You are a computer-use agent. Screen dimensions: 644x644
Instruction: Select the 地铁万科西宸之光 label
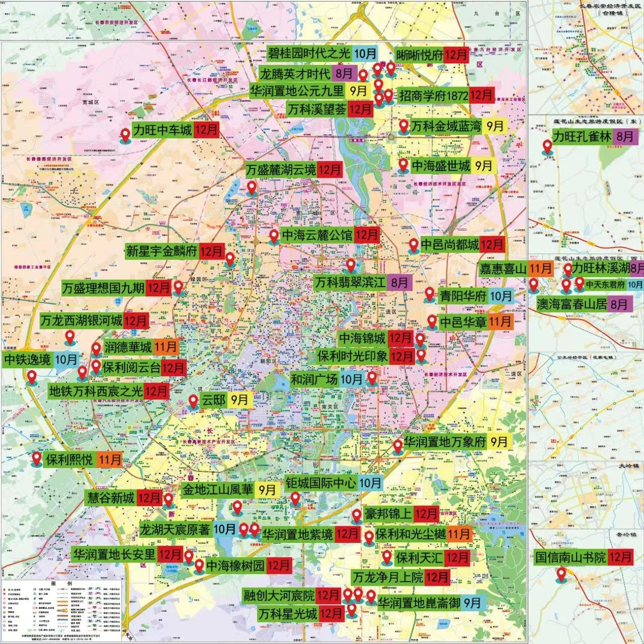click(x=96, y=391)
